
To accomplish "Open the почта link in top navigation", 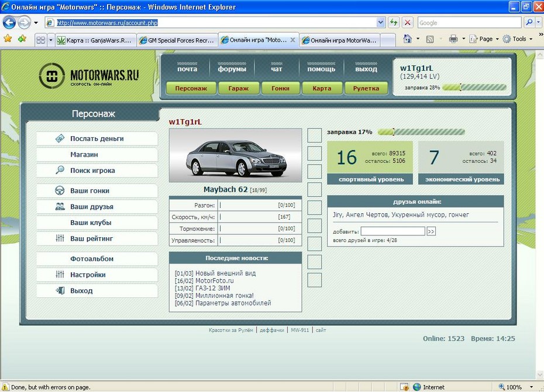I will click(x=187, y=69).
